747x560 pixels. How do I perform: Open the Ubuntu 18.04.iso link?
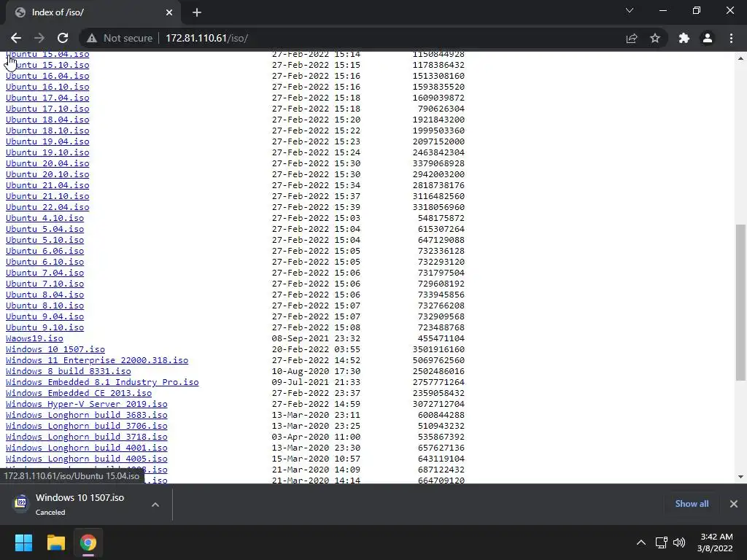coord(47,120)
